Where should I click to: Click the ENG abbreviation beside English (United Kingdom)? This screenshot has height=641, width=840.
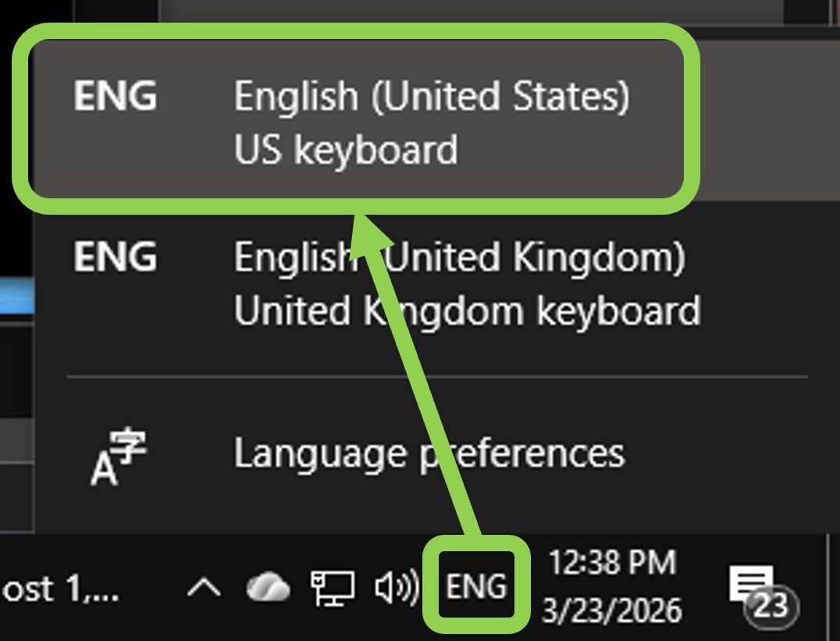(x=115, y=257)
